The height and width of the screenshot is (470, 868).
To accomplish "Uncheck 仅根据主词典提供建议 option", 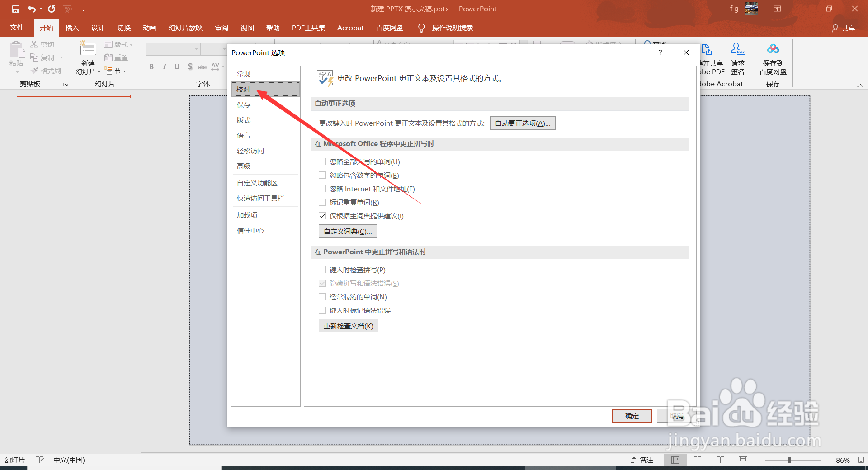I will [322, 216].
